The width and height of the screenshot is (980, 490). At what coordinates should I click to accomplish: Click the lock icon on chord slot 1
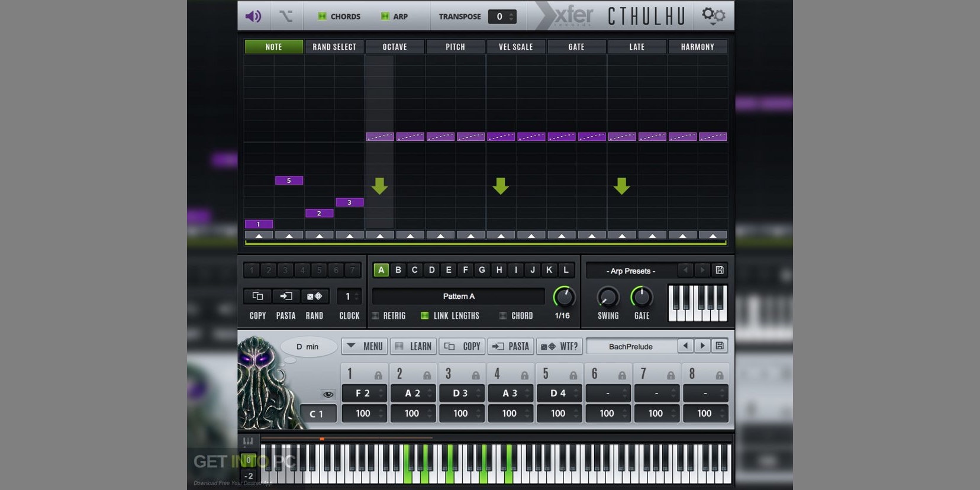point(378,375)
